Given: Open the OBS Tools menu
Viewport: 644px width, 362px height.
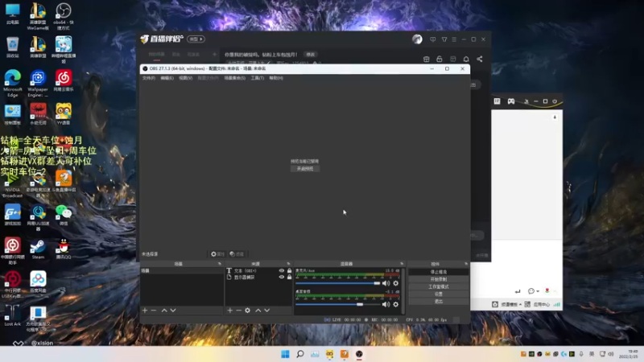Looking at the screenshot, I should [x=258, y=78].
